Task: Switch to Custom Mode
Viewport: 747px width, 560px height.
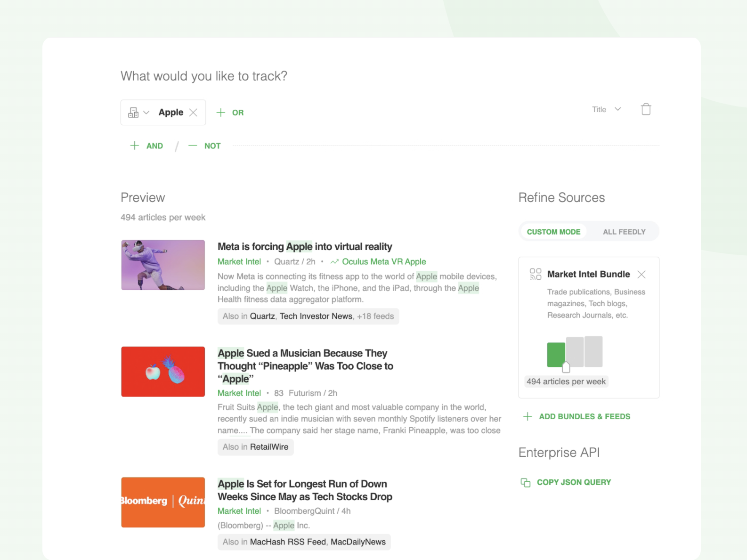Action: pyautogui.click(x=553, y=232)
